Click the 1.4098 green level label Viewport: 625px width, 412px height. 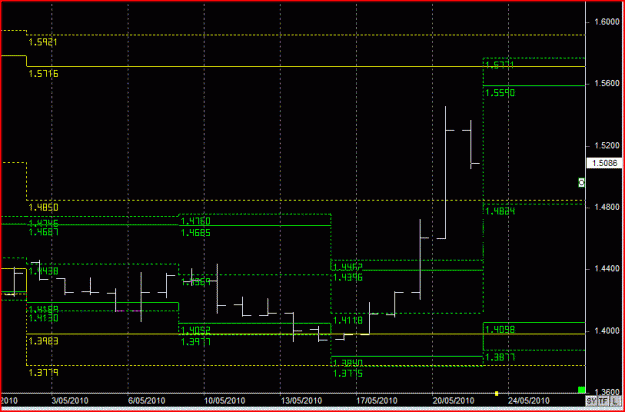point(500,330)
